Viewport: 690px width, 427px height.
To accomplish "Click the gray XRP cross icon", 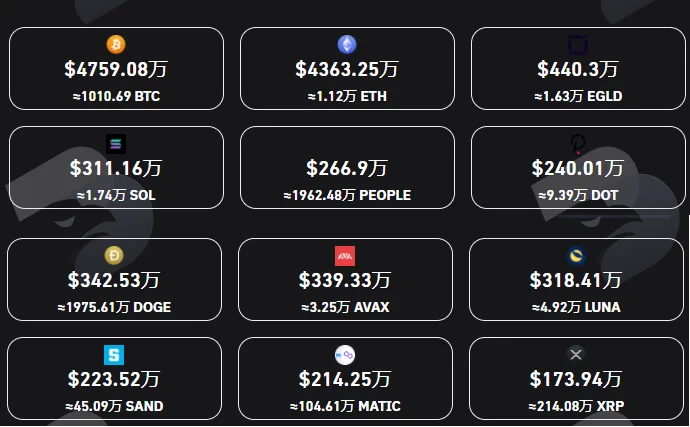I will point(576,354).
